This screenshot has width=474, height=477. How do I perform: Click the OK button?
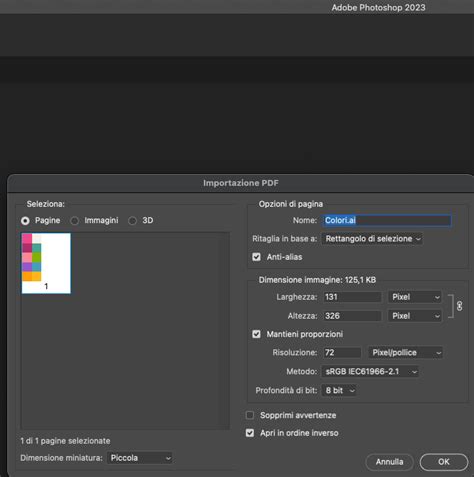[444, 462]
